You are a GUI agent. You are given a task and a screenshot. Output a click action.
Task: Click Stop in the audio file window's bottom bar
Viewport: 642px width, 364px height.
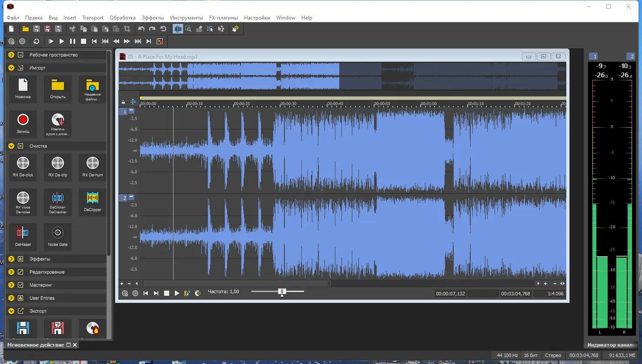click(167, 293)
